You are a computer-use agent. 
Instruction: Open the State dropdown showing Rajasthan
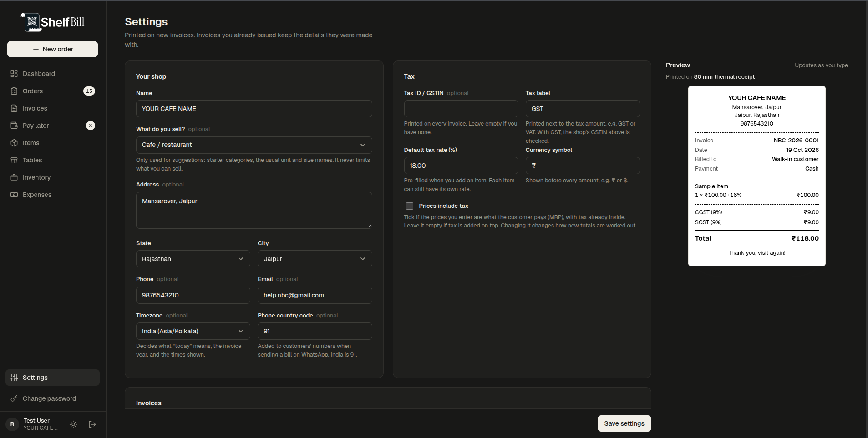[x=193, y=259]
